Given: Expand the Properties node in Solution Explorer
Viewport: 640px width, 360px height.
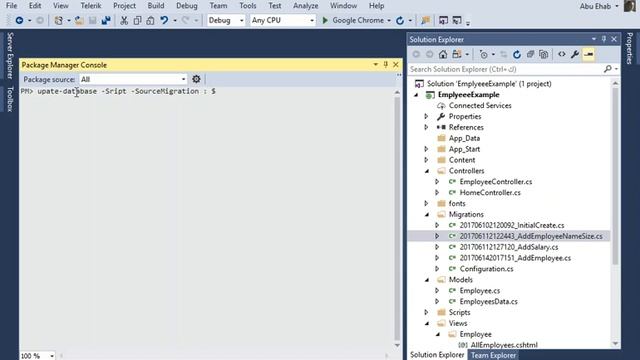Looking at the screenshot, I should point(426,116).
